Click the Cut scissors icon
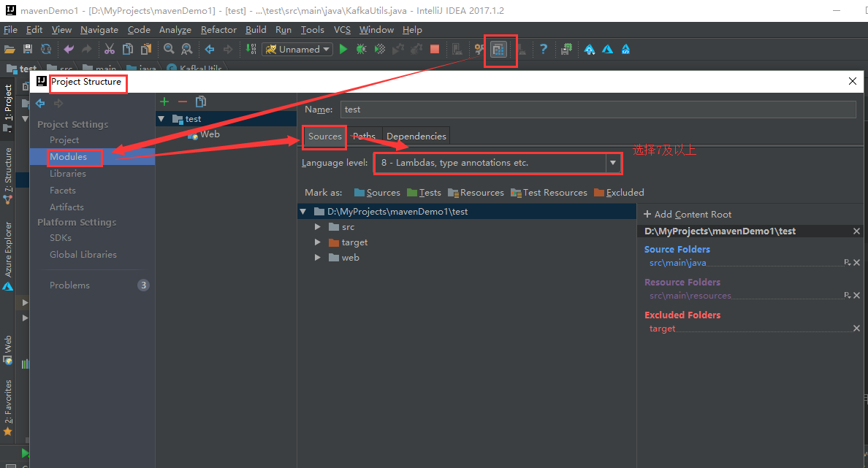 110,49
